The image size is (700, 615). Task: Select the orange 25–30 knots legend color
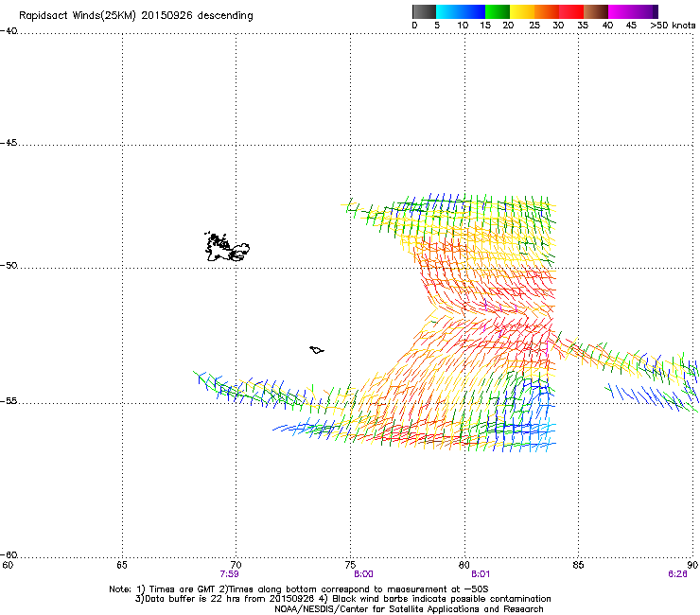coord(547,11)
